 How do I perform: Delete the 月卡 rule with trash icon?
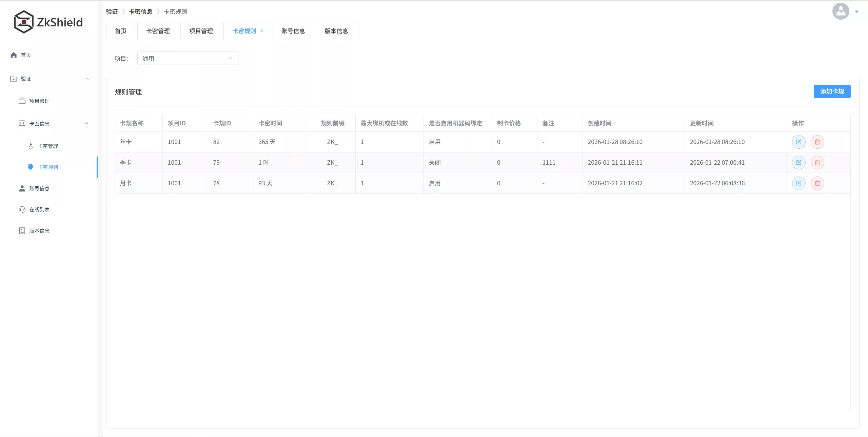817,183
